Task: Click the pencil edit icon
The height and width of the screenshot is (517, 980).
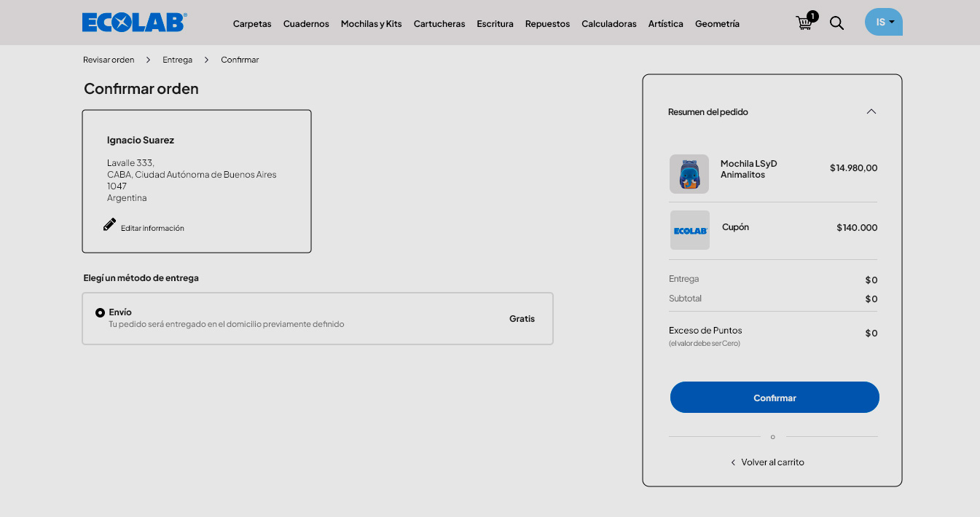Action: [109, 225]
